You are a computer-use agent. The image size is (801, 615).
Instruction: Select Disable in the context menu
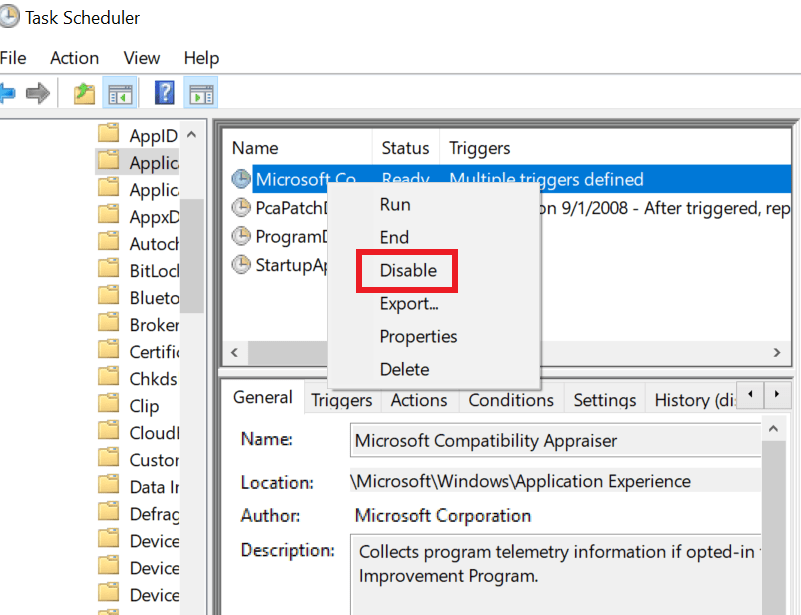407,270
